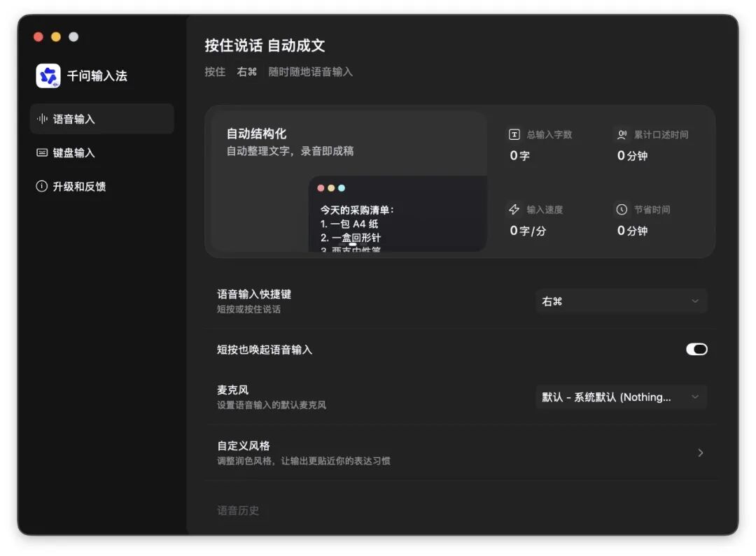Click the 累计口述时间 speaking-person icon
This screenshot has width=756, height=556.
(x=622, y=134)
